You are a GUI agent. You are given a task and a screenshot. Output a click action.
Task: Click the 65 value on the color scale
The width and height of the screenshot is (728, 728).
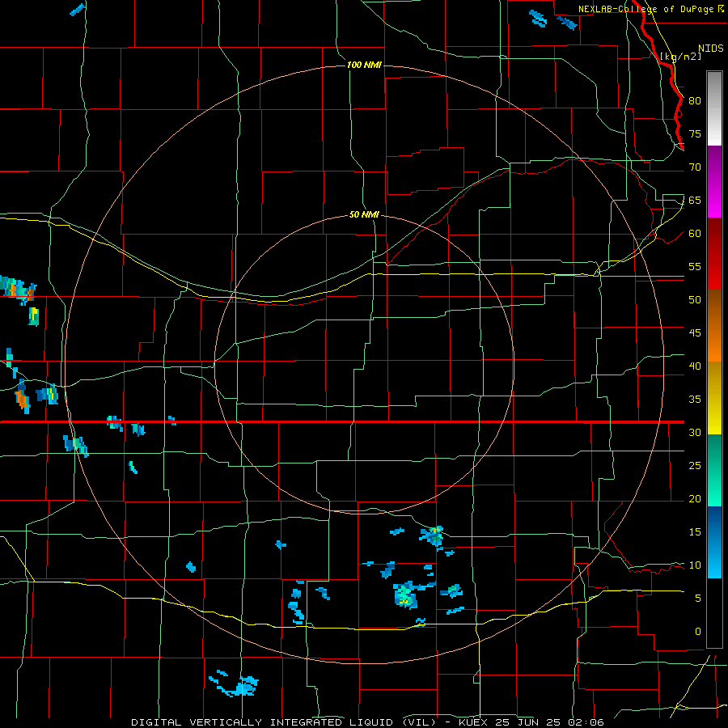(x=695, y=200)
